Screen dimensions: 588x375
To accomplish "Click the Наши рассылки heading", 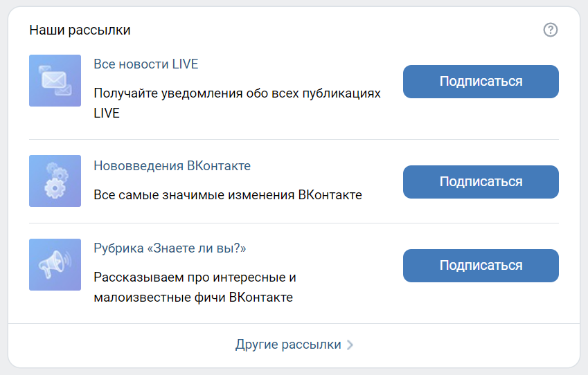I will (x=80, y=30).
